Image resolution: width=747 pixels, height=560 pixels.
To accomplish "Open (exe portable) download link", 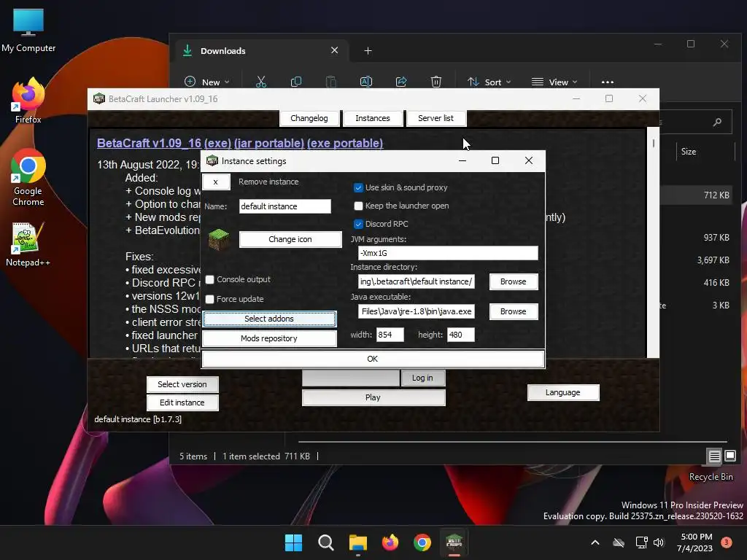I will (x=345, y=143).
